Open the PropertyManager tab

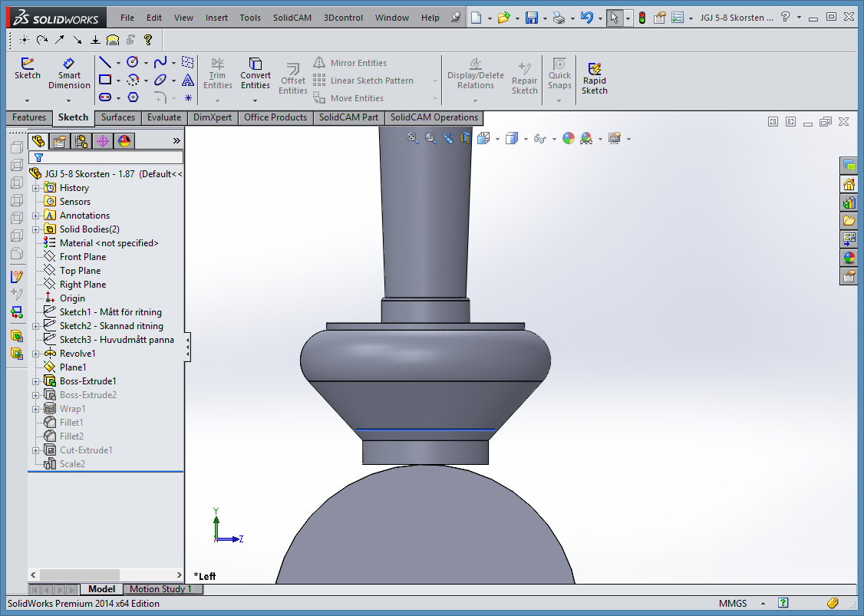60,141
